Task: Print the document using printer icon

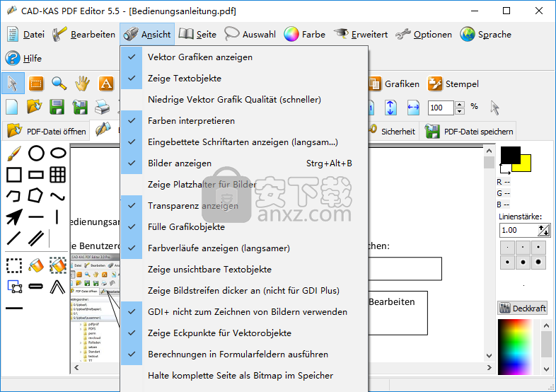Action: pos(103,107)
